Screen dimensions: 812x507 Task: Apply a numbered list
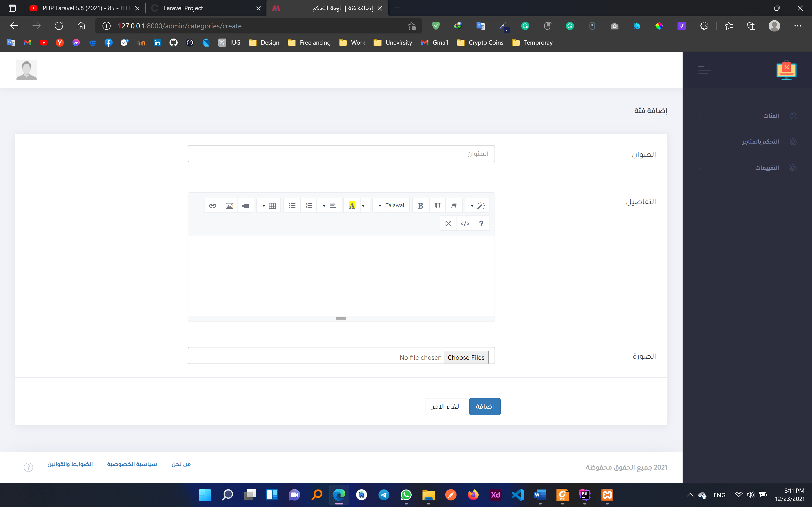point(309,205)
